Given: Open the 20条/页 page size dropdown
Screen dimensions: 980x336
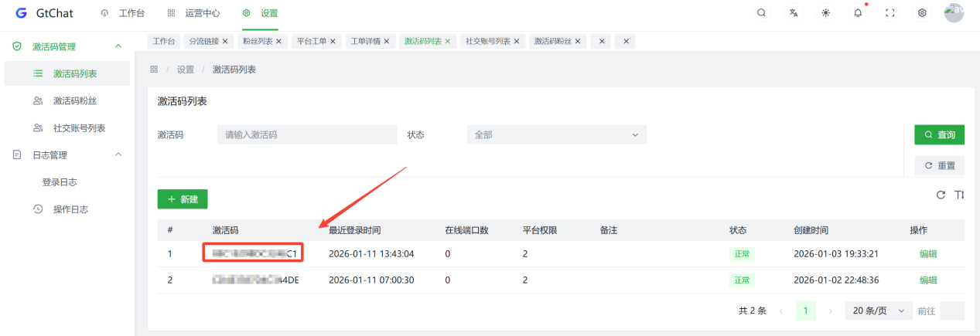Looking at the screenshot, I should [x=879, y=311].
